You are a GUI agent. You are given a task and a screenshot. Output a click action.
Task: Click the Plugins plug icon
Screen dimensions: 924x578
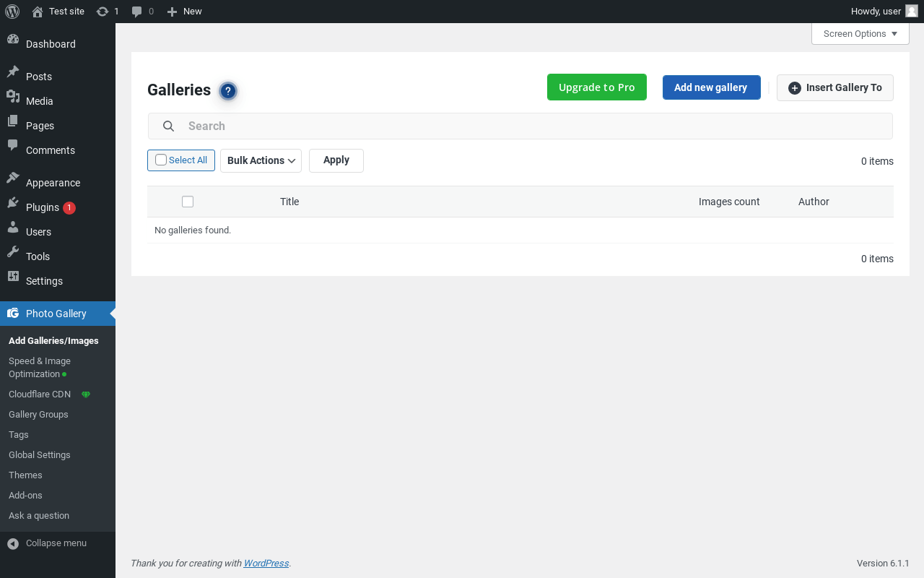point(13,203)
